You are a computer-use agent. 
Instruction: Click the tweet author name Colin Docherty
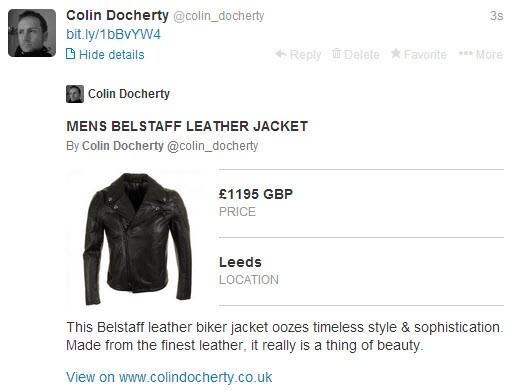[117, 15]
